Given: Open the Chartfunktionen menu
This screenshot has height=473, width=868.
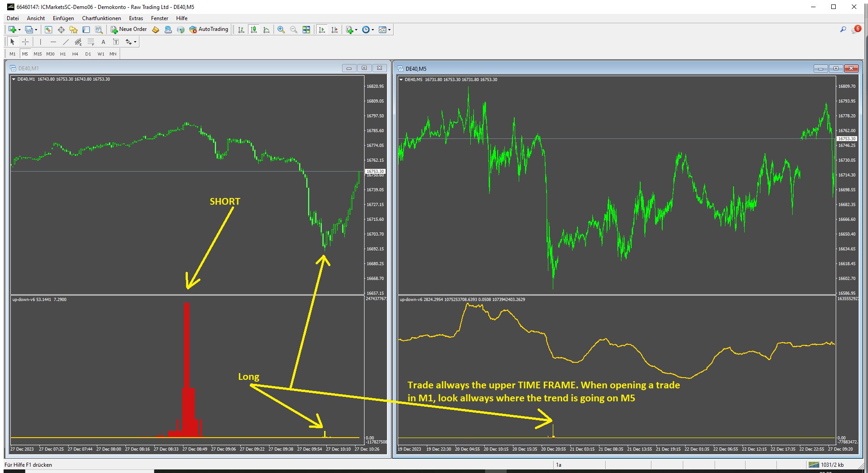Looking at the screenshot, I should point(101,18).
